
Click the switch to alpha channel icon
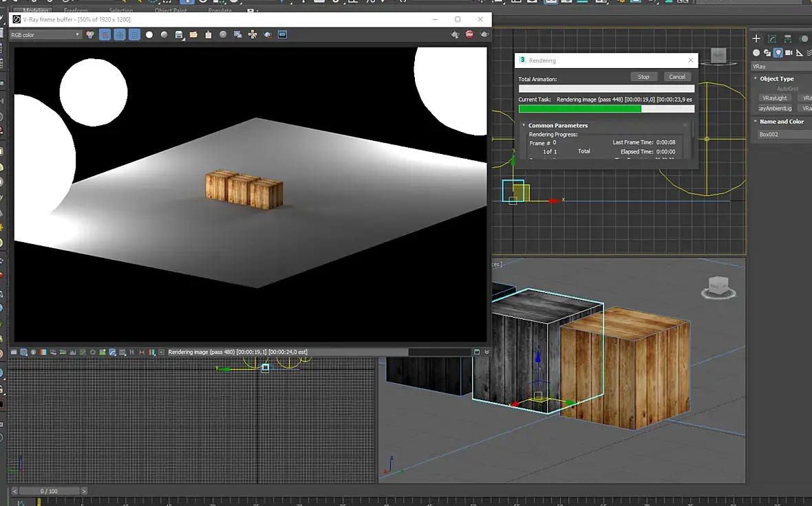click(149, 34)
